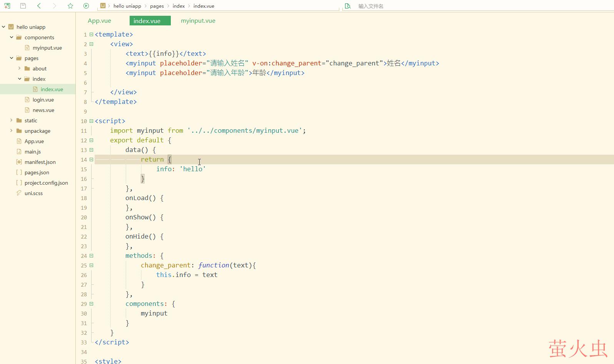614x364 pixels.
Task: Fold the methods block at line 24
Action: pos(92,255)
